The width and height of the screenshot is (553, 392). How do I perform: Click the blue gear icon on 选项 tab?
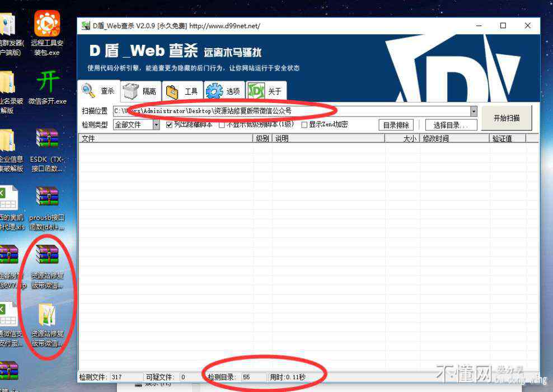[214, 91]
